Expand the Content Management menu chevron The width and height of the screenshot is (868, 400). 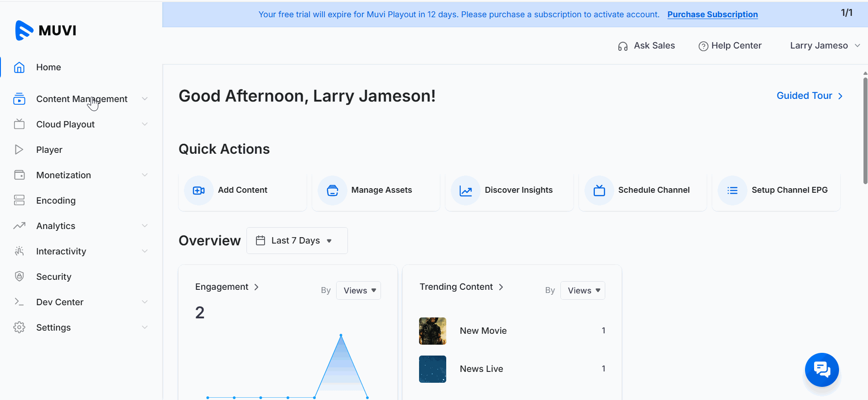(x=145, y=99)
